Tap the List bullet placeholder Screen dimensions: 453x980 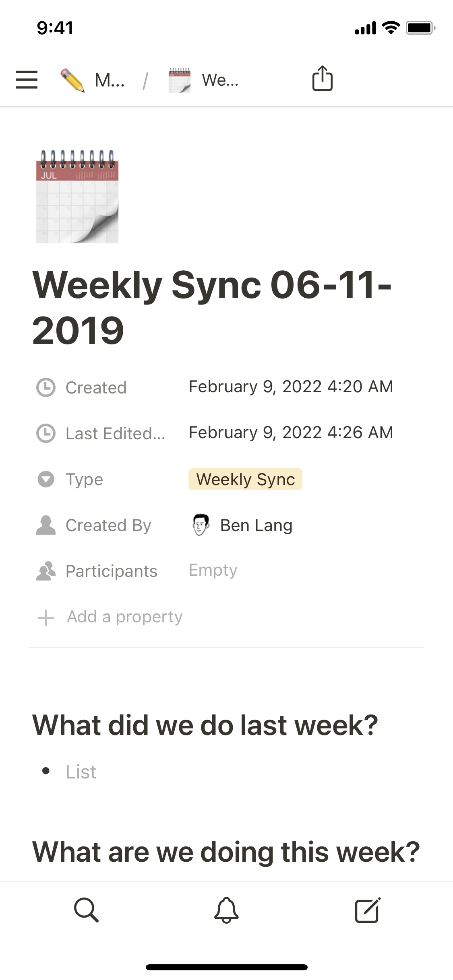[81, 772]
